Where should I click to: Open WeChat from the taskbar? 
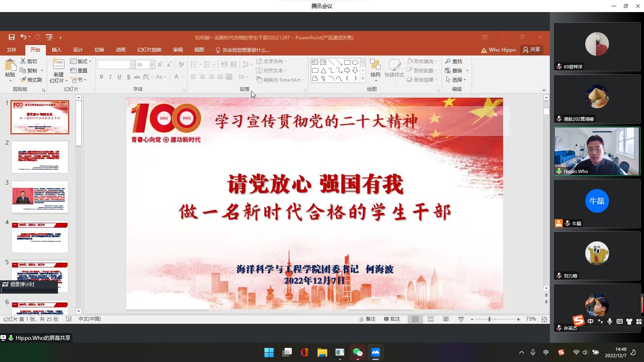click(x=357, y=353)
